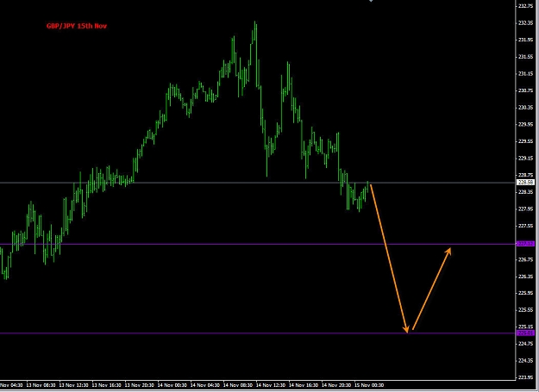Click the 230.35 price axis label
Image resolution: width=539 pixels, height=392 pixels.
[525, 108]
